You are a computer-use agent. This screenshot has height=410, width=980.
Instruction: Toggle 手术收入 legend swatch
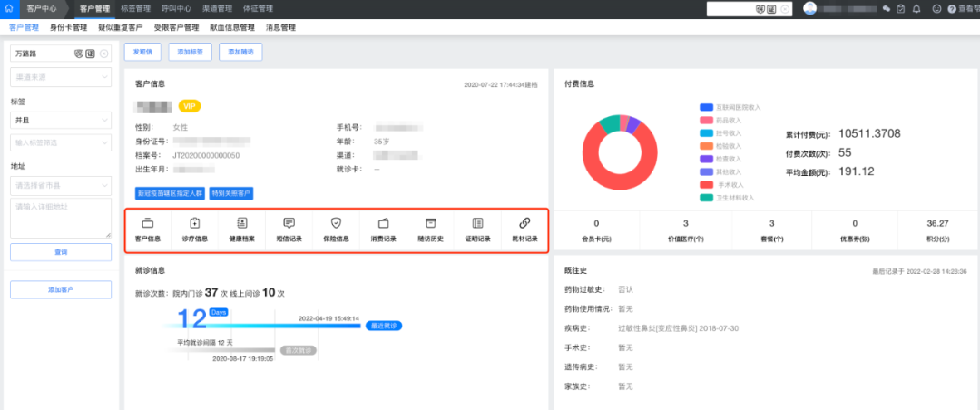coord(706,184)
